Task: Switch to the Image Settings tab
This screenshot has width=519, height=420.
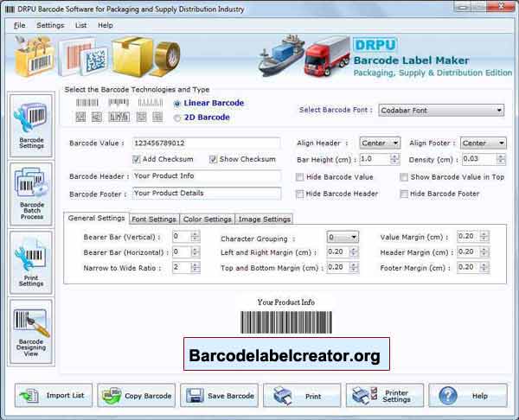Action: point(264,220)
